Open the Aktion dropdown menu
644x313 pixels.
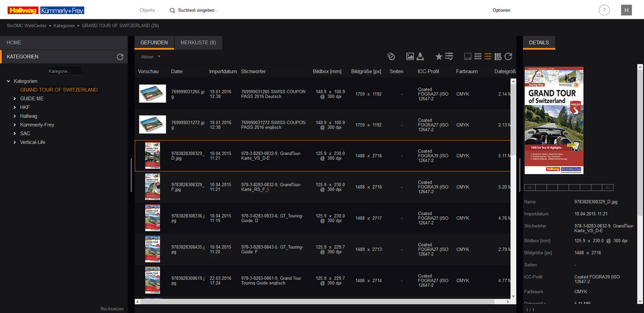click(150, 57)
